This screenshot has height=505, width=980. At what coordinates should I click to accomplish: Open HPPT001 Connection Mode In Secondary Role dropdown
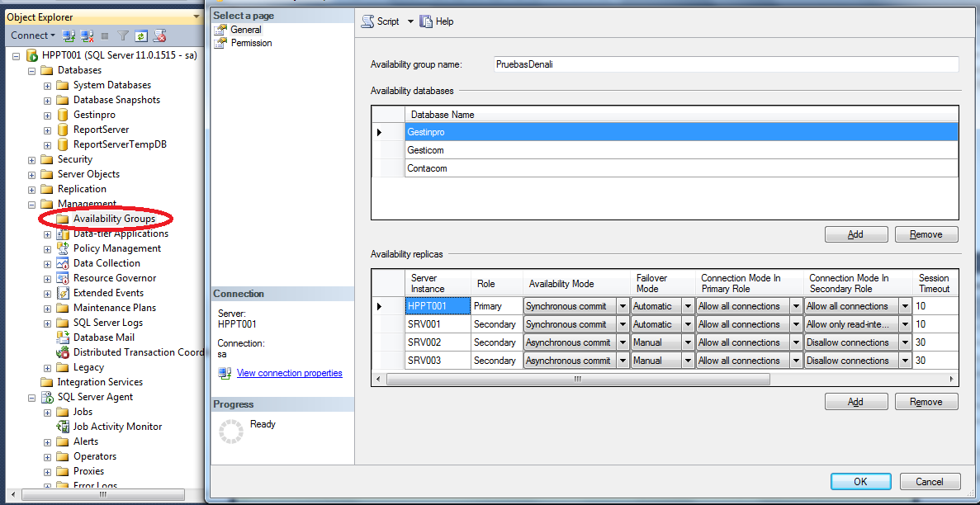pyautogui.click(x=905, y=306)
